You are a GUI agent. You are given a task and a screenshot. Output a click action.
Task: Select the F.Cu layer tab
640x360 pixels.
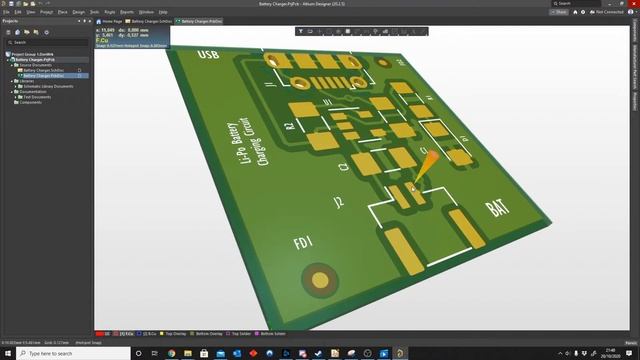124,334
